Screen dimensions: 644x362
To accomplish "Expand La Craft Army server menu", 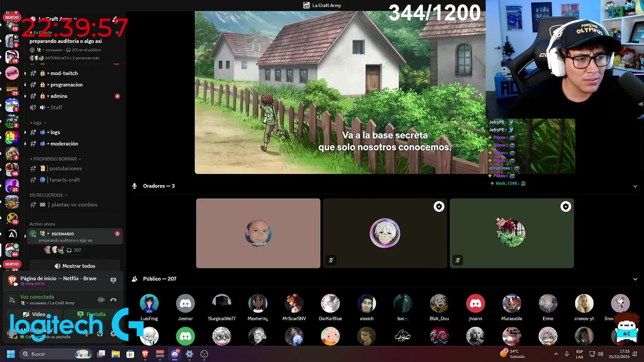I will tap(57, 19).
